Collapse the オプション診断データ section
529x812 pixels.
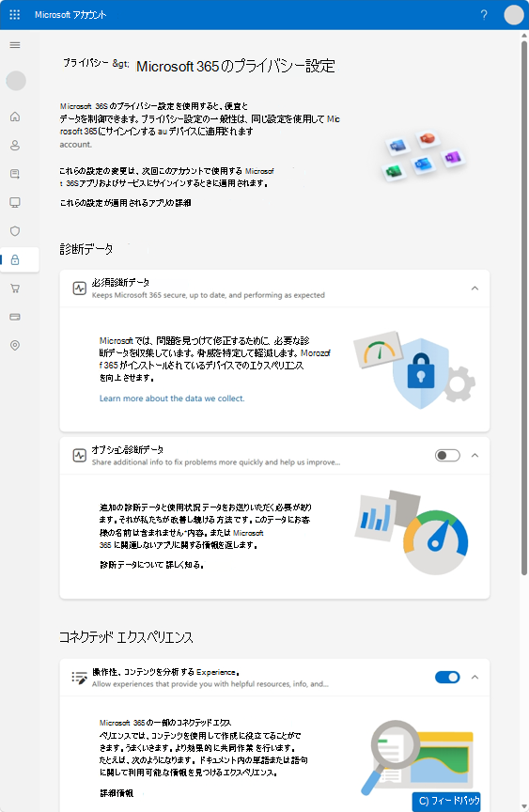click(x=475, y=456)
